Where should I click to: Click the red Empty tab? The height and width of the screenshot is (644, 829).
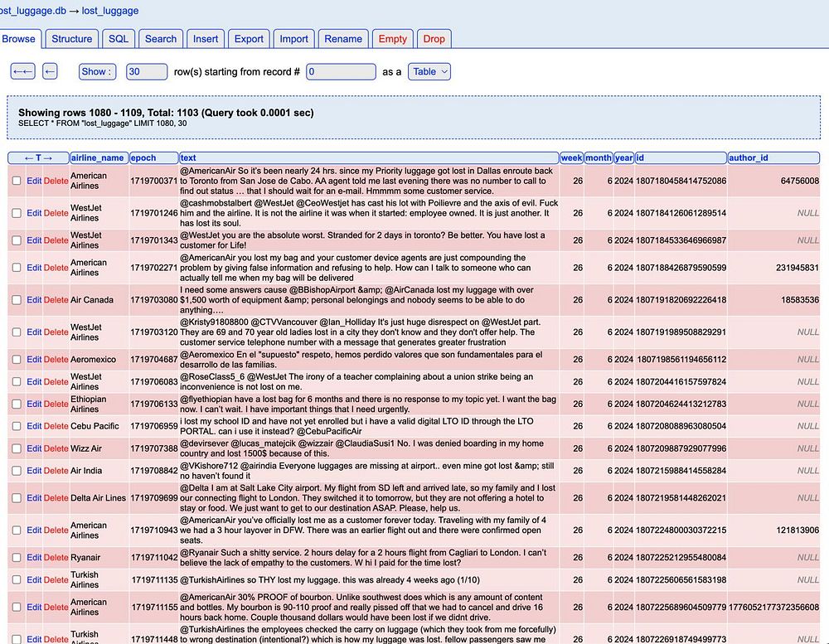[392, 39]
